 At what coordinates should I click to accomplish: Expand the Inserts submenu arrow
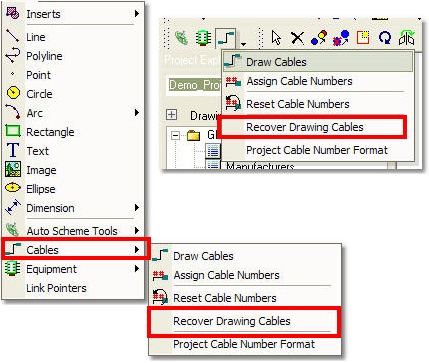137,14
